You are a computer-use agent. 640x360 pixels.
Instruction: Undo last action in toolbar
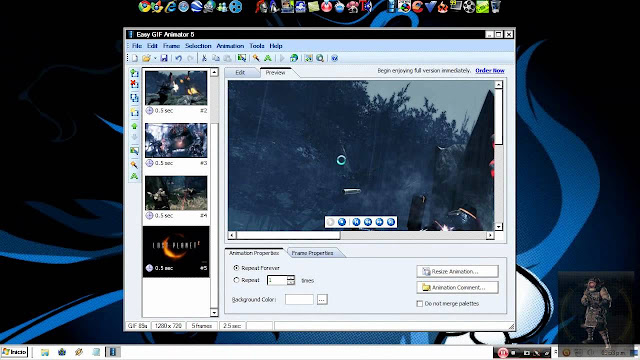tap(178, 58)
